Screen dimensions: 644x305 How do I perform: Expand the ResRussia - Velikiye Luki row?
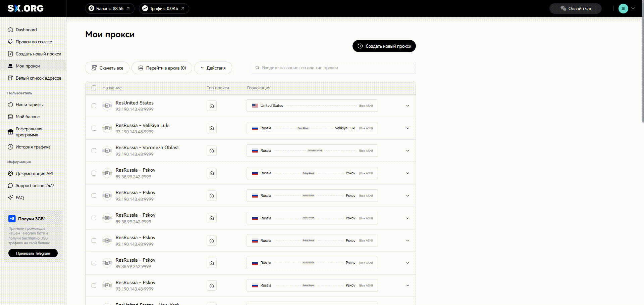click(408, 128)
